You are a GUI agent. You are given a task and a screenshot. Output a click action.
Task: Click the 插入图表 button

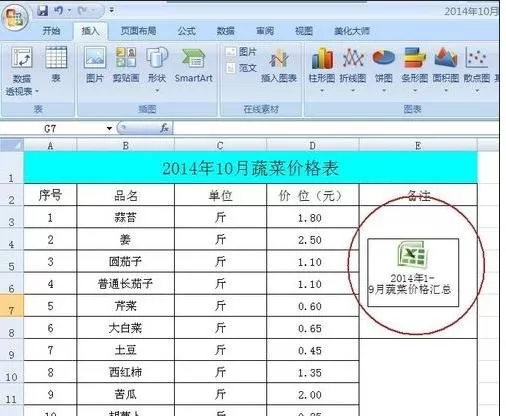(279, 66)
